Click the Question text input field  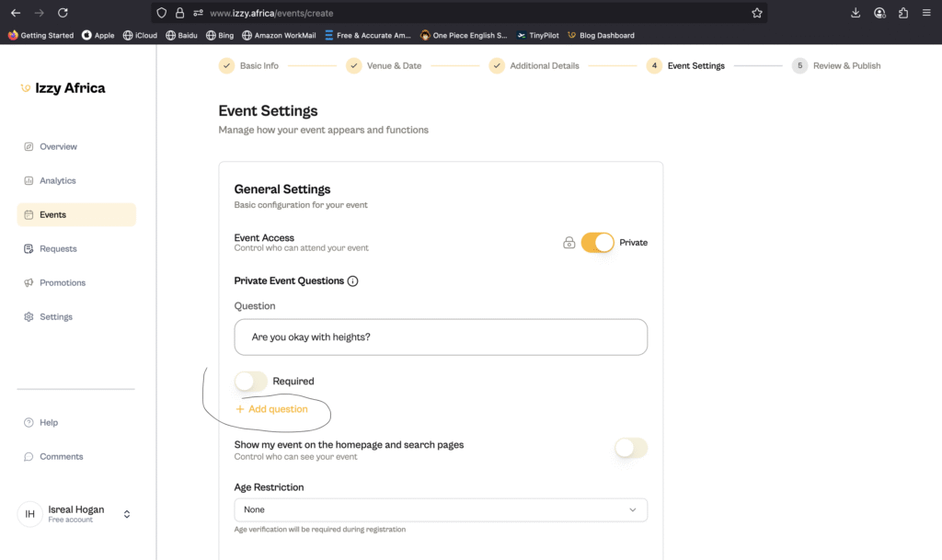pos(441,337)
